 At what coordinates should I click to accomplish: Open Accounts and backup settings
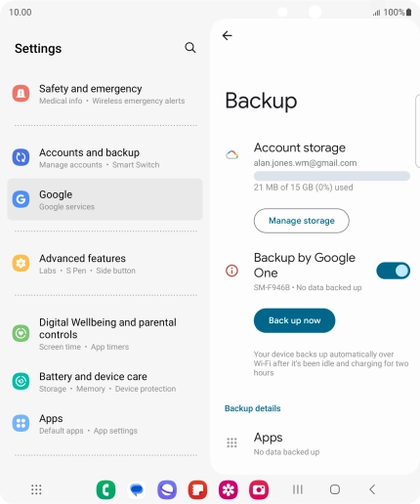pos(105,158)
